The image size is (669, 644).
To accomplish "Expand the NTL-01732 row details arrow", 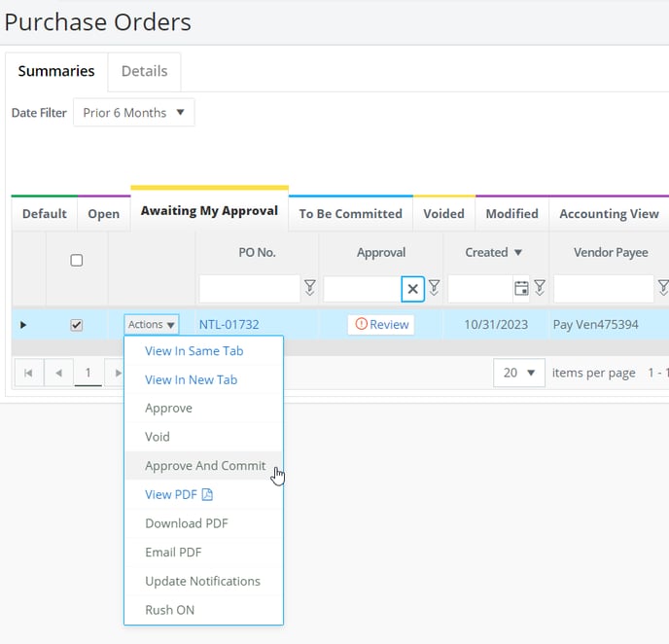I will click(23, 325).
